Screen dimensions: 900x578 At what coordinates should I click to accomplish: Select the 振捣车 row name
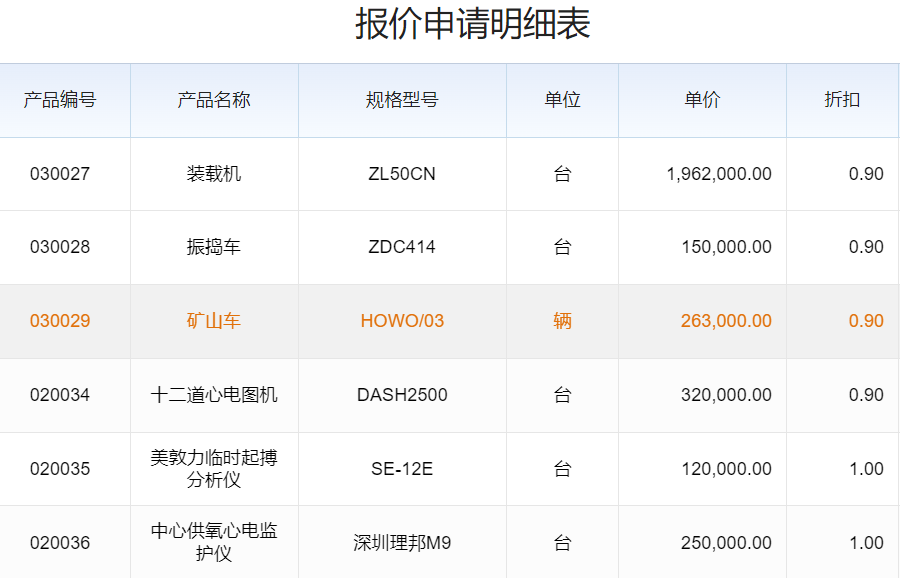(x=214, y=247)
